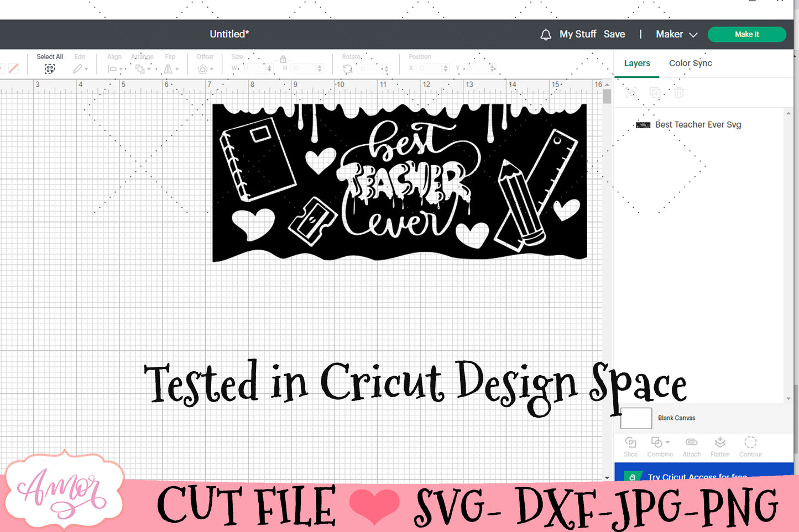Click Save in the header
This screenshot has height=532, width=799.
614,34
